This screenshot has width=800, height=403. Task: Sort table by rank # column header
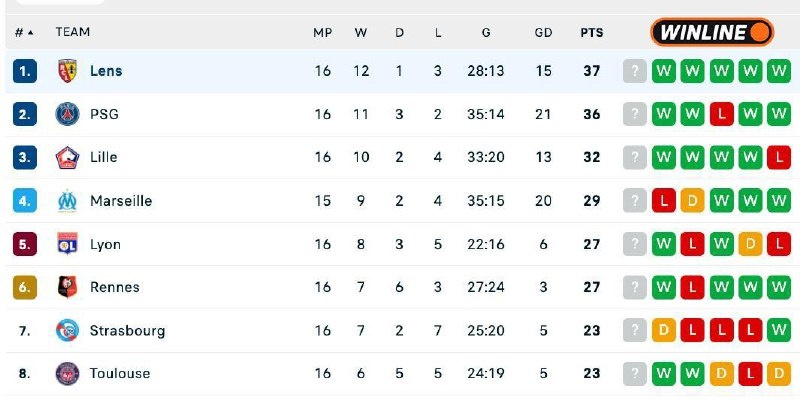[24, 32]
